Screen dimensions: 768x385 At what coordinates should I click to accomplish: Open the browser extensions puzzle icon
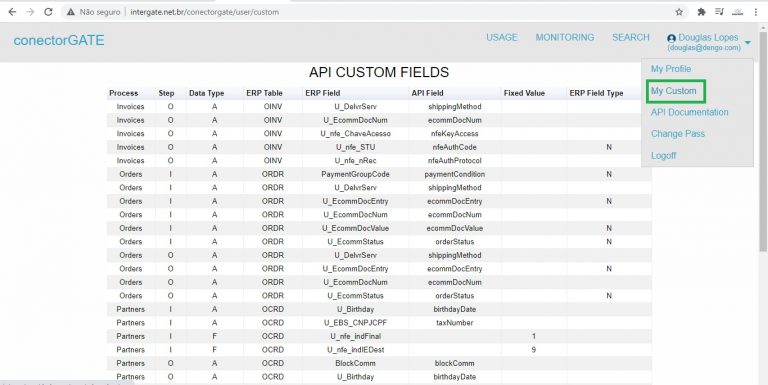click(701, 12)
